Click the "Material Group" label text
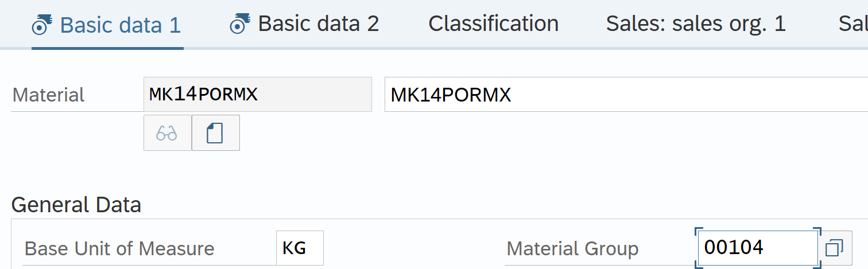 (x=572, y=249)
